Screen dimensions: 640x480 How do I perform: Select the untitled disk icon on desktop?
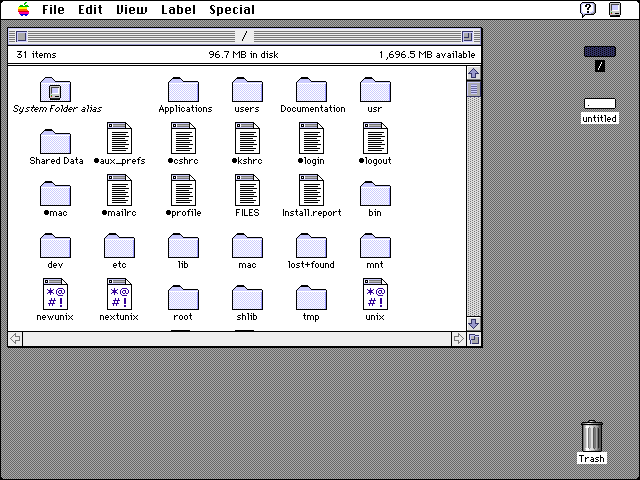click(600, 103)
